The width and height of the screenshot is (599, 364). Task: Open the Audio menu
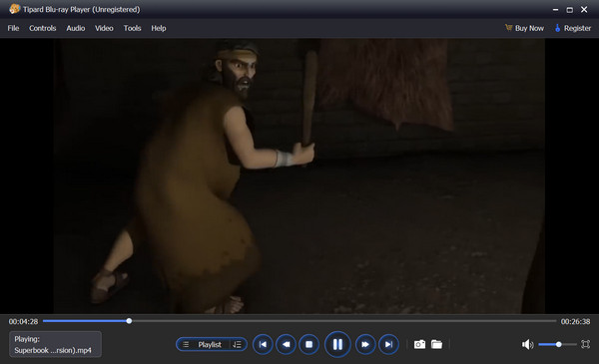[x=76, y=28]
